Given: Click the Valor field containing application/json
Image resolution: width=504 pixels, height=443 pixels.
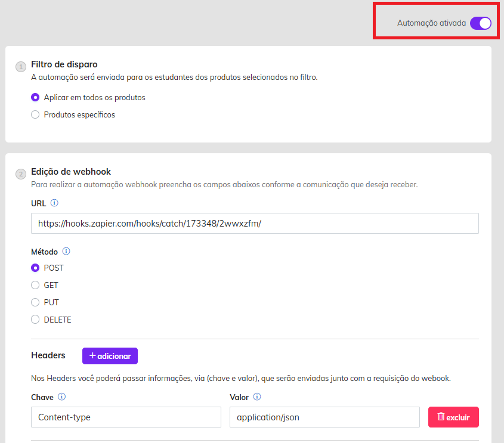Looking at the screenshot, I should [324, 417].
